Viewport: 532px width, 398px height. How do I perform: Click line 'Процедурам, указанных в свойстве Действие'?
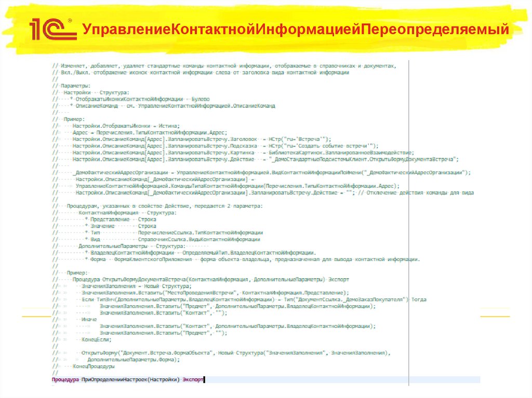coord(157,206)
